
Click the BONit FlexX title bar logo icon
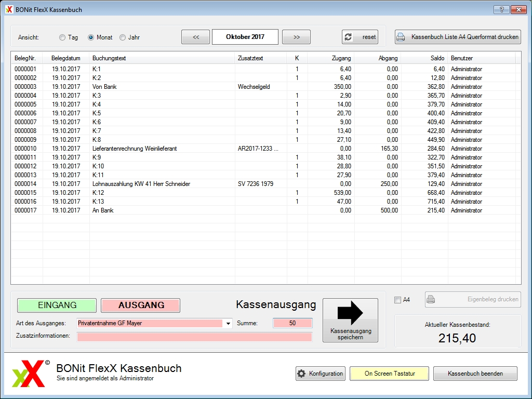tap(9, 9)
